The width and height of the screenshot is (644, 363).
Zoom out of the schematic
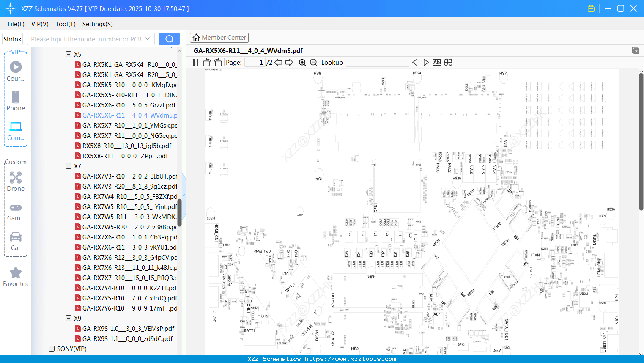313,62
